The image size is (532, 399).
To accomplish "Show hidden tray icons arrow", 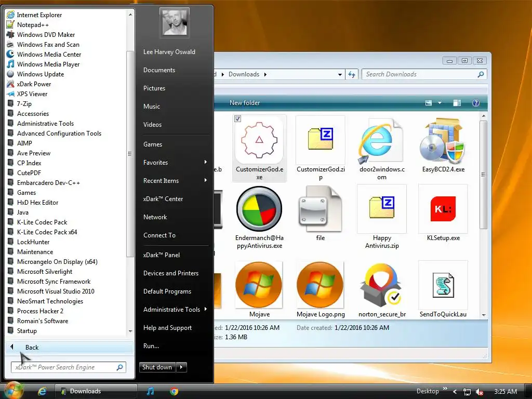I will click(x=455, y=392).
